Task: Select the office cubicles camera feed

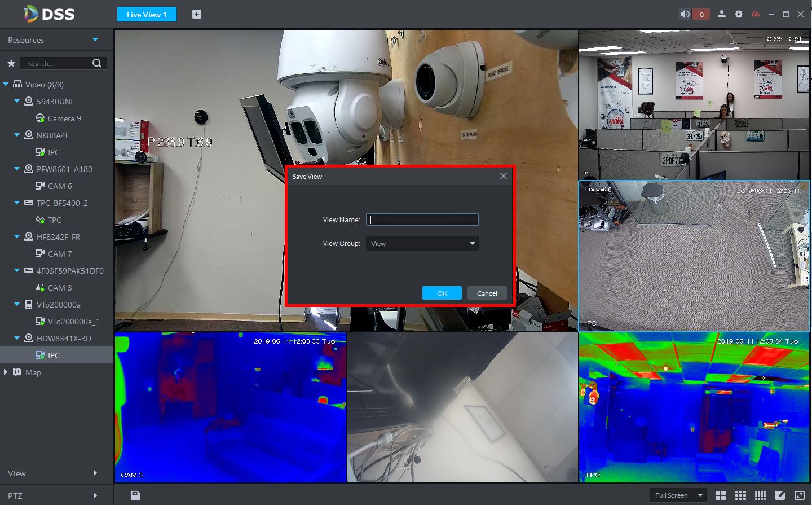Action: [x=694, y=104]
